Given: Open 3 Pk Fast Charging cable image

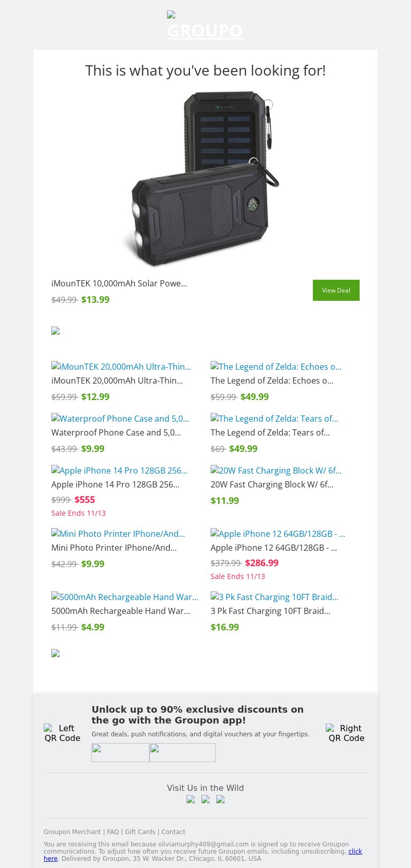Looking at the screenshot, I should 274,597.
